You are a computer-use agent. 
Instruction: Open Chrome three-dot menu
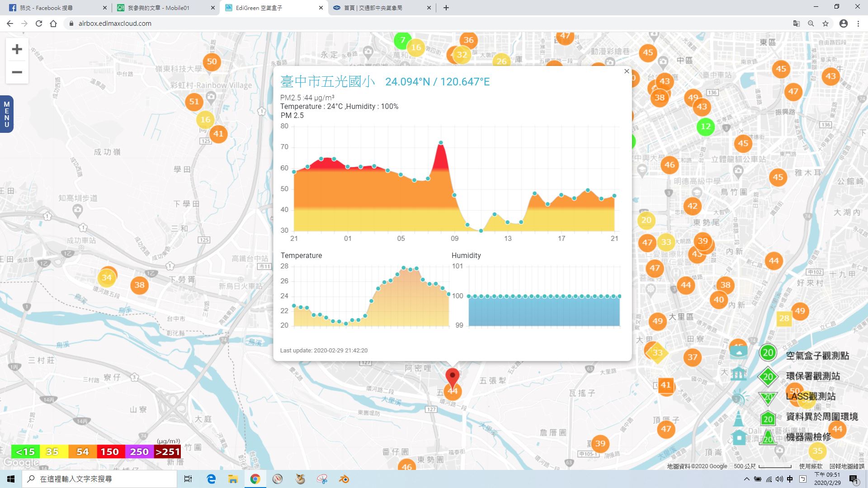tap(858, 23)
